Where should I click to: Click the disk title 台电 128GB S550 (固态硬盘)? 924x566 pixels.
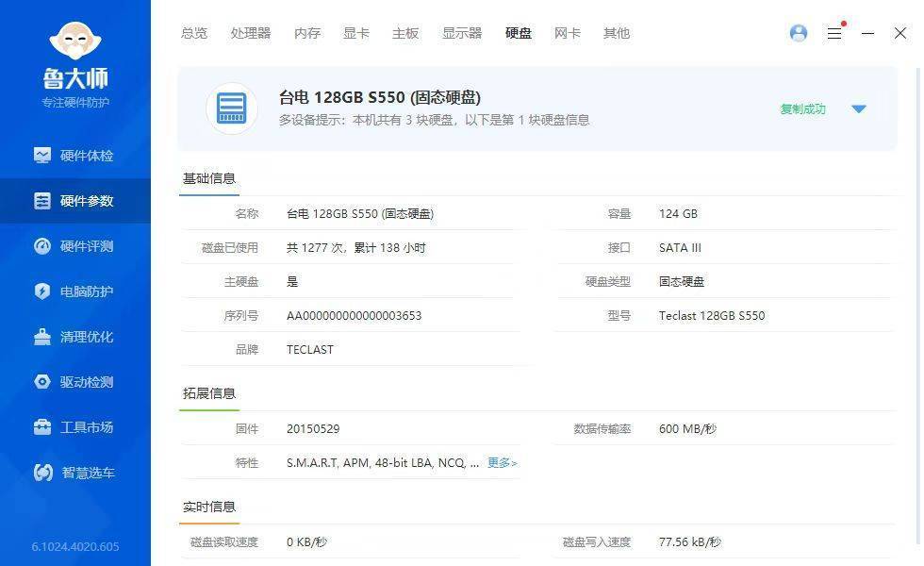(379, 97)
